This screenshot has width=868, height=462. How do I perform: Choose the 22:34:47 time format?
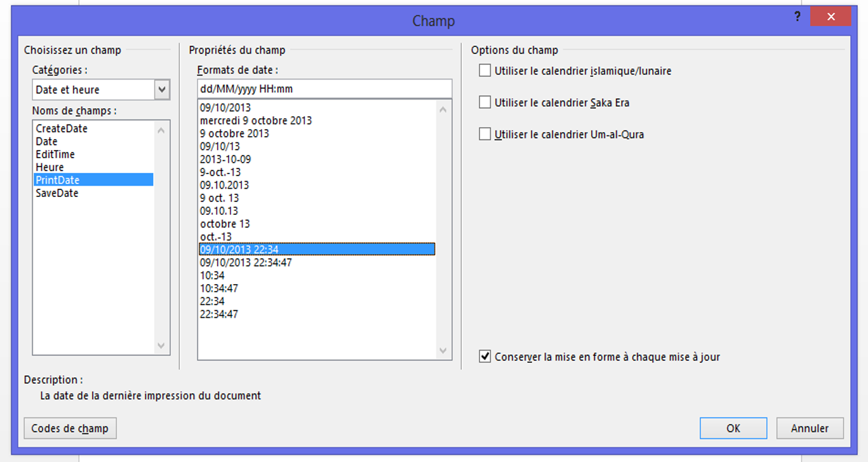pyautogui.click(x=219, y=315)
